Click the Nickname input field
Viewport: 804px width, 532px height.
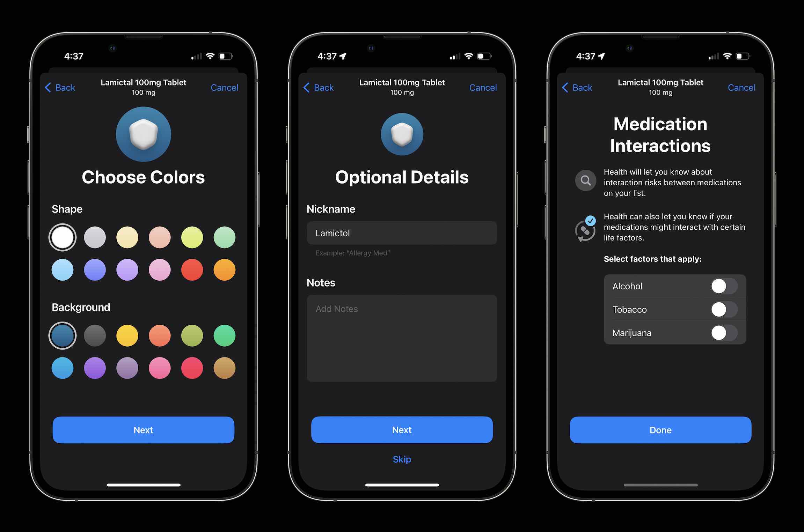tap(402, 233)
